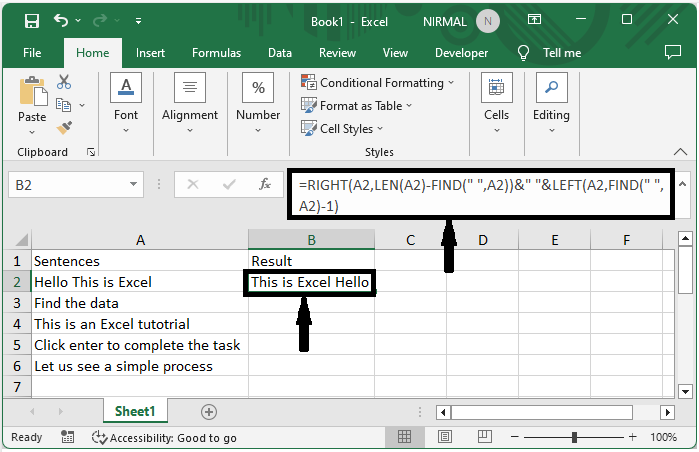Click cell 'Click enter to complete the task'
This screenshot has height=452, width=699.
click(140, 345)
